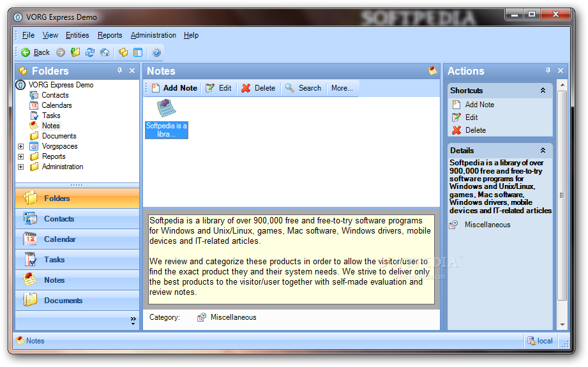Open the File menu

(x=28, y=35)
